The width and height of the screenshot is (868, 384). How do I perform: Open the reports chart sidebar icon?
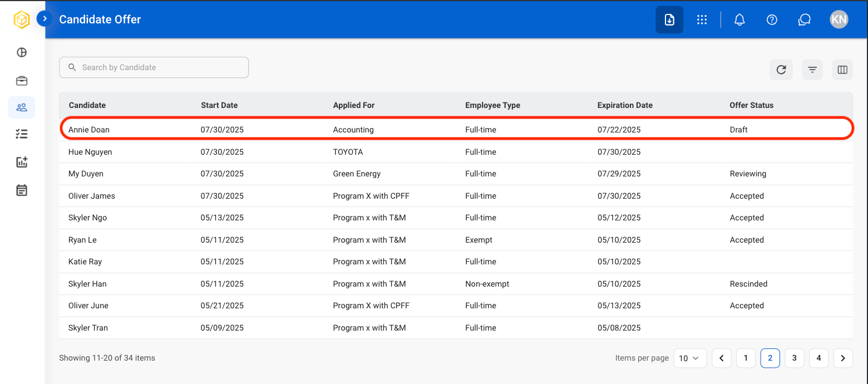(22, 162)
